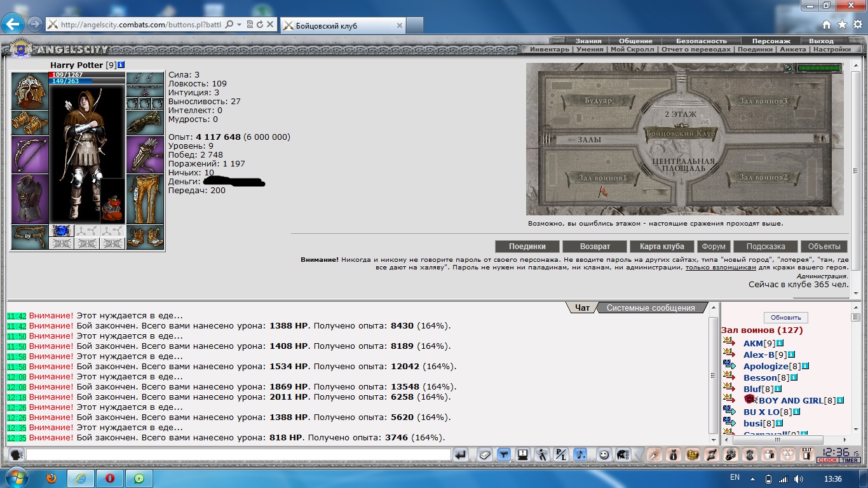Viewport: 868px width, 488px height.
Task: Click the Объекты button
Action: click(x=824, y=246)
